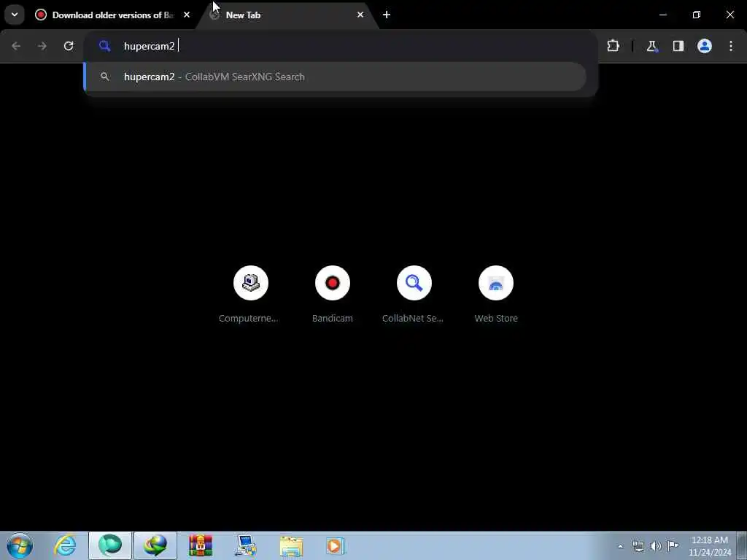The height and width of the screenshot is (560, 747).
Task: Click the clock showing 12:18 AM
Action: (710, 545)
